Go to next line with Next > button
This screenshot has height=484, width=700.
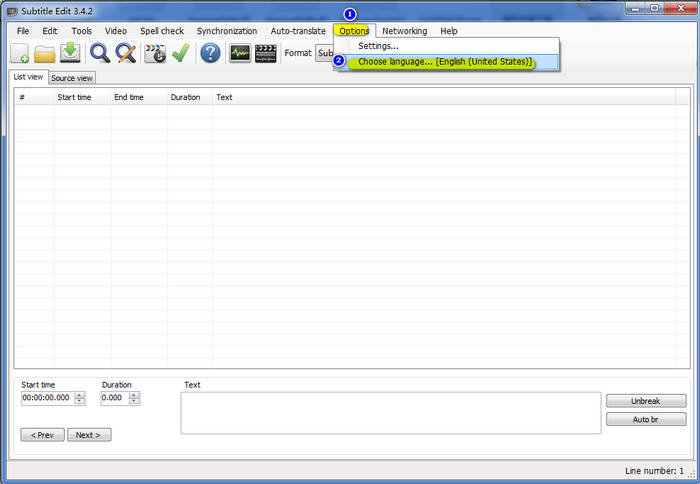(89, 435)
